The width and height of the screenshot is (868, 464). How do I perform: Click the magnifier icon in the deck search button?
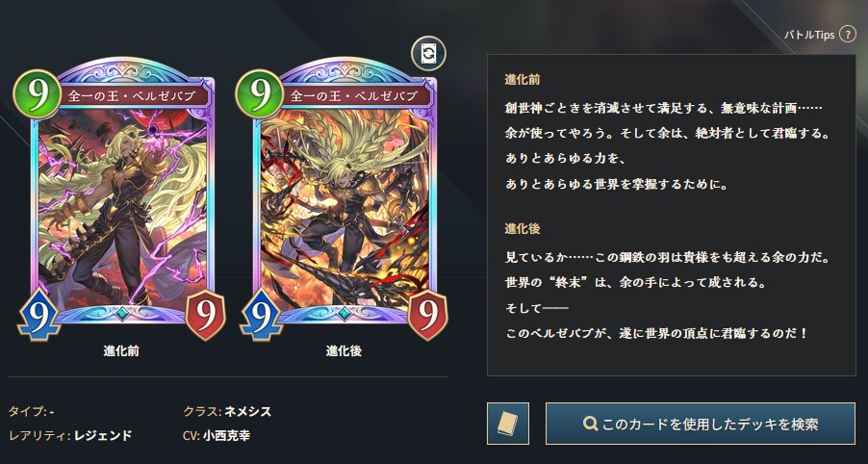pyautogui.click(x=591, y=425)
